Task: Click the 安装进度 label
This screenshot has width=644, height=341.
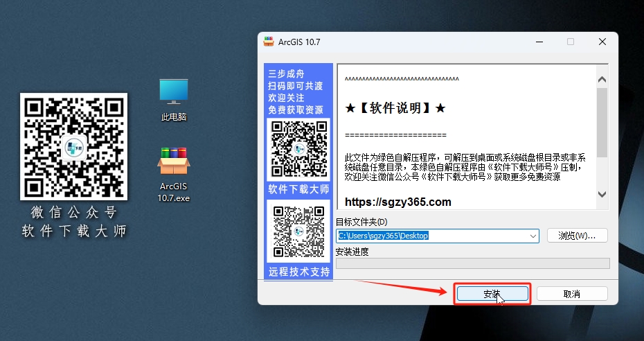Action: [x=352, y=252]
